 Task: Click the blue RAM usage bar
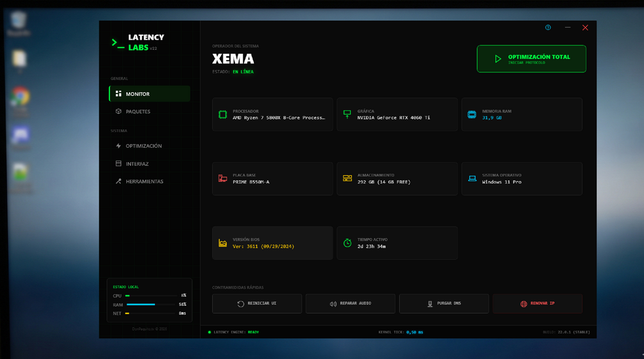tap(151, 305)
